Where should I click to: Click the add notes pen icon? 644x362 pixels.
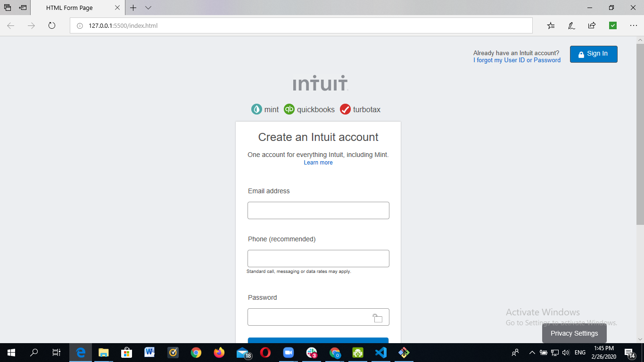[571, 25]
